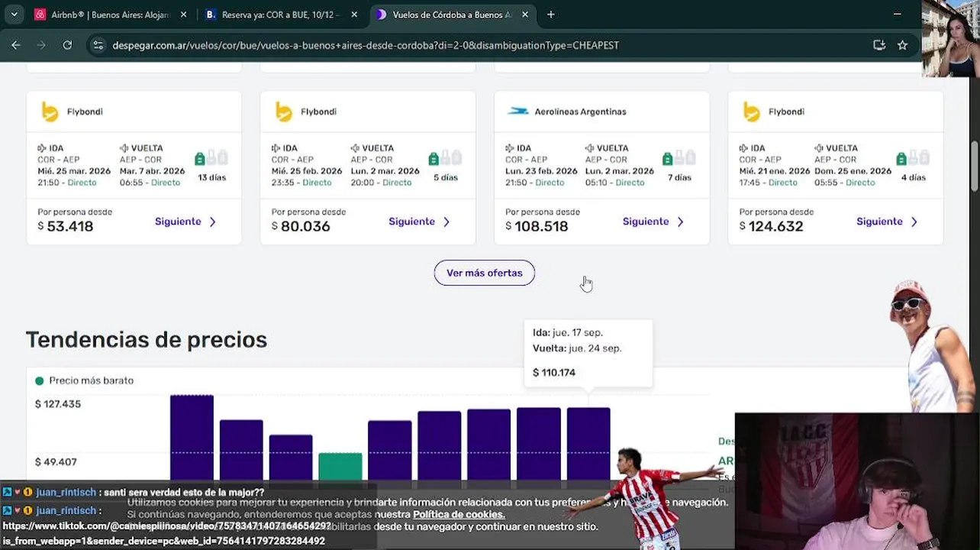Screen dimensions: 980x550
Task: Click the $ 110.174 tooltip price
Action: 554,373
